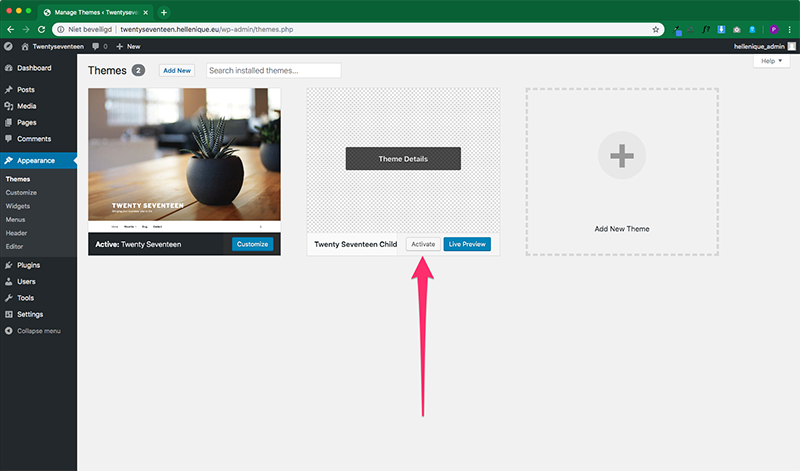The image size is (800, 471).
Task: Click the browser address bar URL
Action: [x=207, y=30]
